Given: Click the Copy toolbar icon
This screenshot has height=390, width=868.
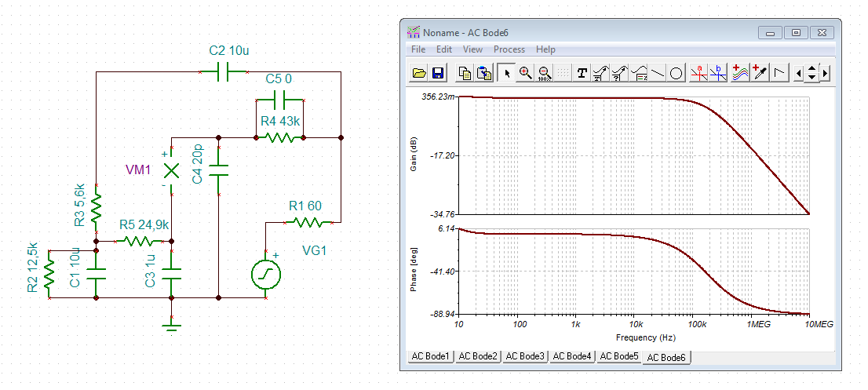Looking at the screenshot, I should [465, 73].
